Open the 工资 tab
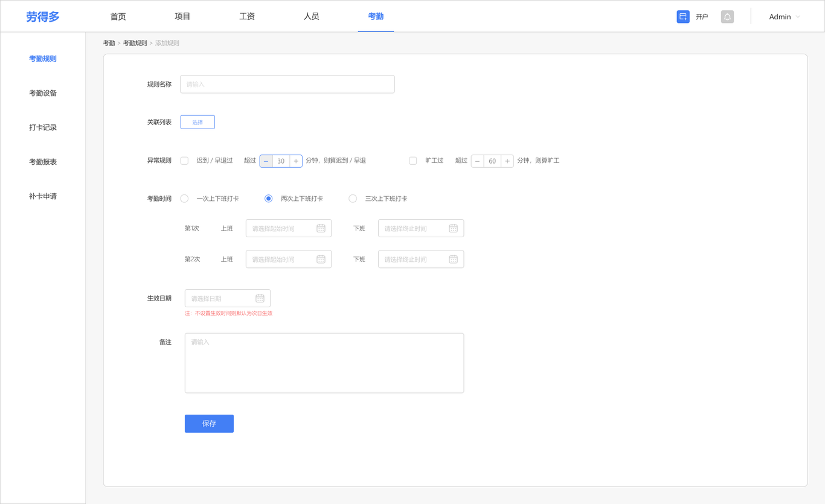The height and width of the screenshot is (504, 825). [x=247, y=16]
